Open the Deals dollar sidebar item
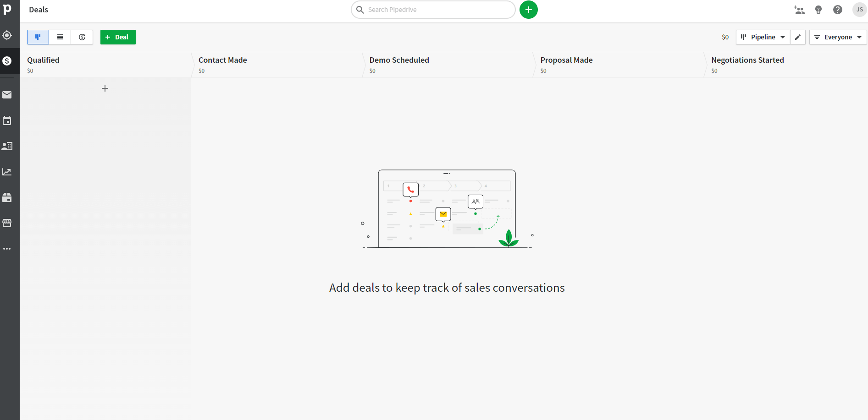This screenshot has width=868, height=420. tap(7, 61)
